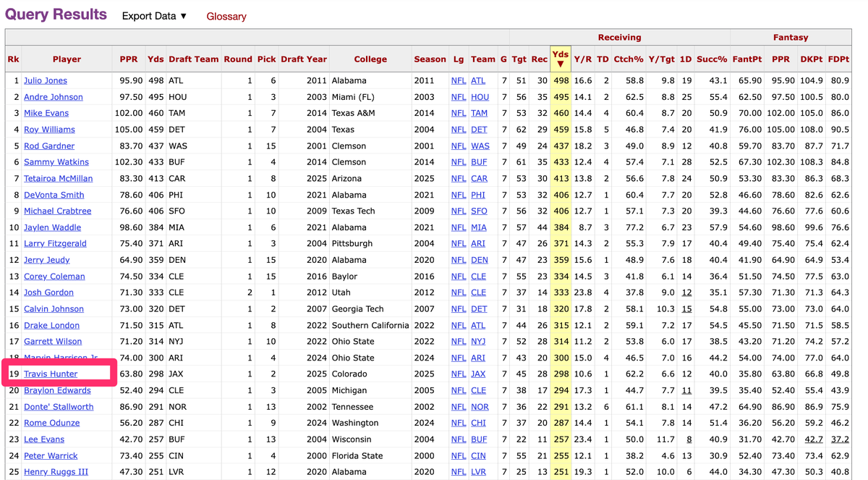Sort by Draft Team column header

pos(193,59)
